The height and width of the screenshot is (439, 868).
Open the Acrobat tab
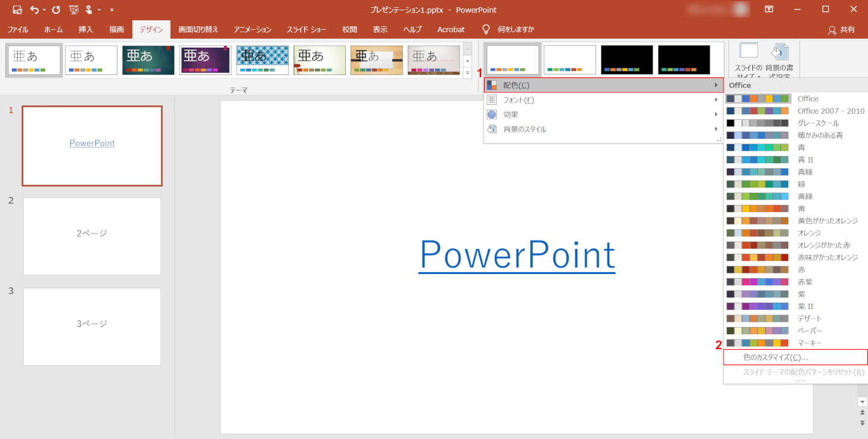pyautogui.click(x=451, y=29)
